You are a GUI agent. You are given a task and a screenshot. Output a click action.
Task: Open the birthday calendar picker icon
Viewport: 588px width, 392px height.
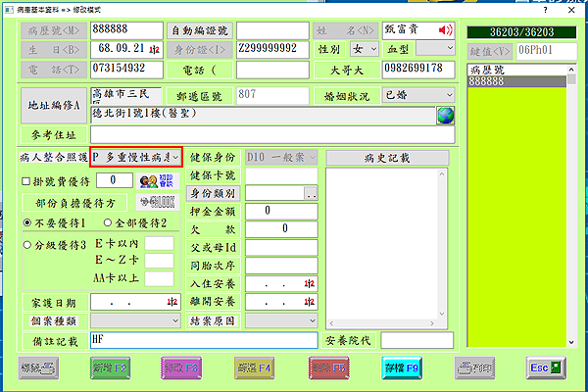click(x=157, y=48)
